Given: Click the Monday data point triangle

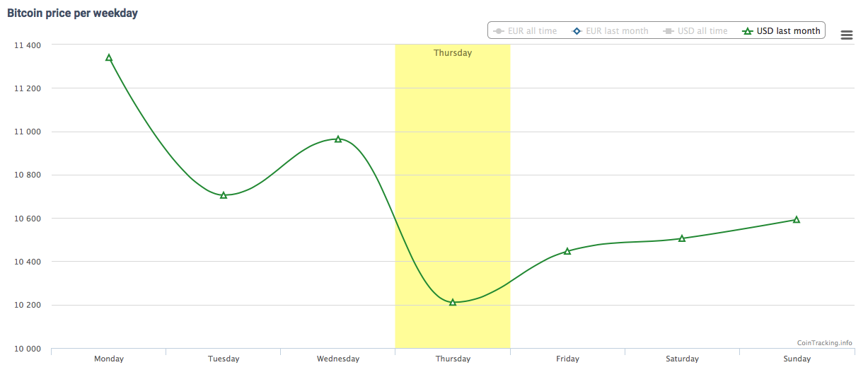Looking at the screenshot, I should (x=109, y=57).
